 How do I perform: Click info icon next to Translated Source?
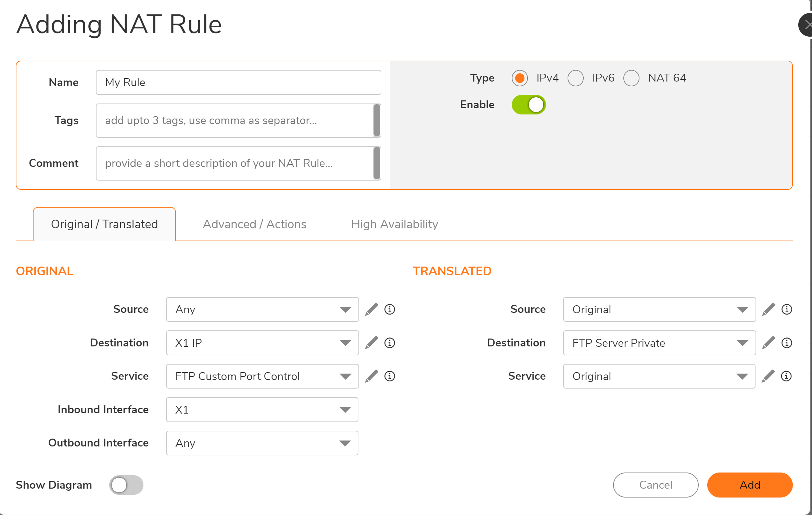coord(787,309)
